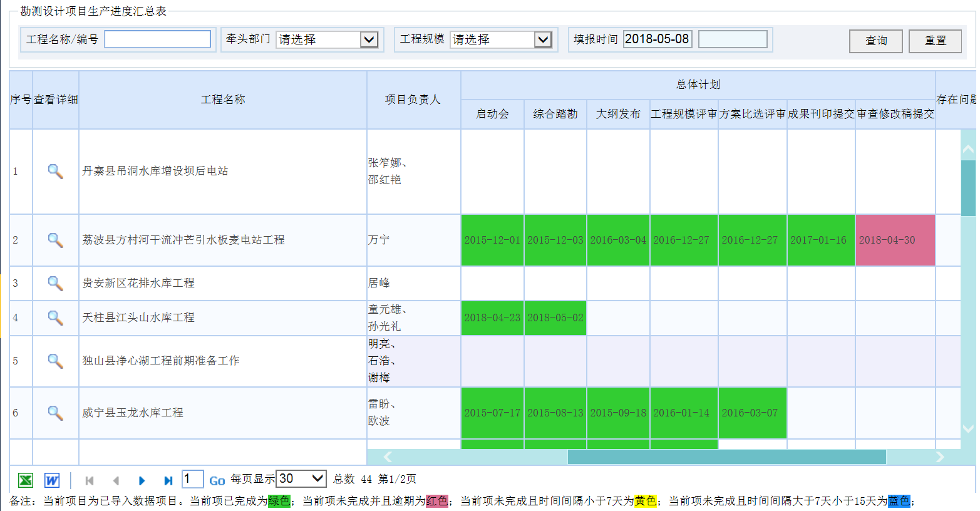View details of 荔波县方村河 project row
The image size is (980, 511).
click(55, 240)
